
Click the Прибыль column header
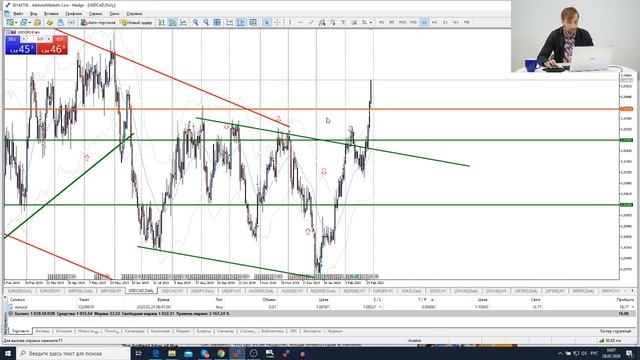[x=625, y=300]
